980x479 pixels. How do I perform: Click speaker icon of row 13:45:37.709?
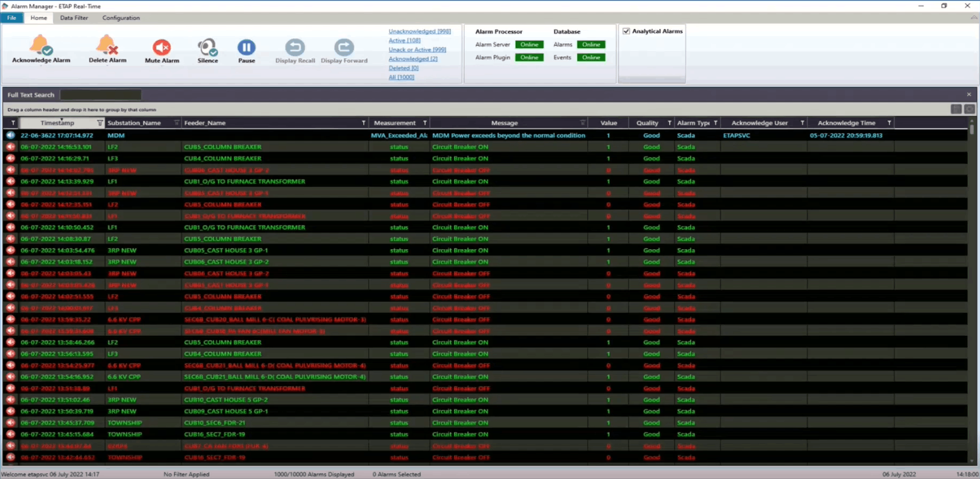10,423
